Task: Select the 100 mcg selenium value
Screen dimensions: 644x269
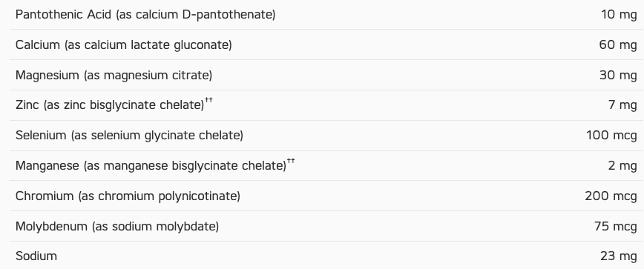Action: point(611,136)
